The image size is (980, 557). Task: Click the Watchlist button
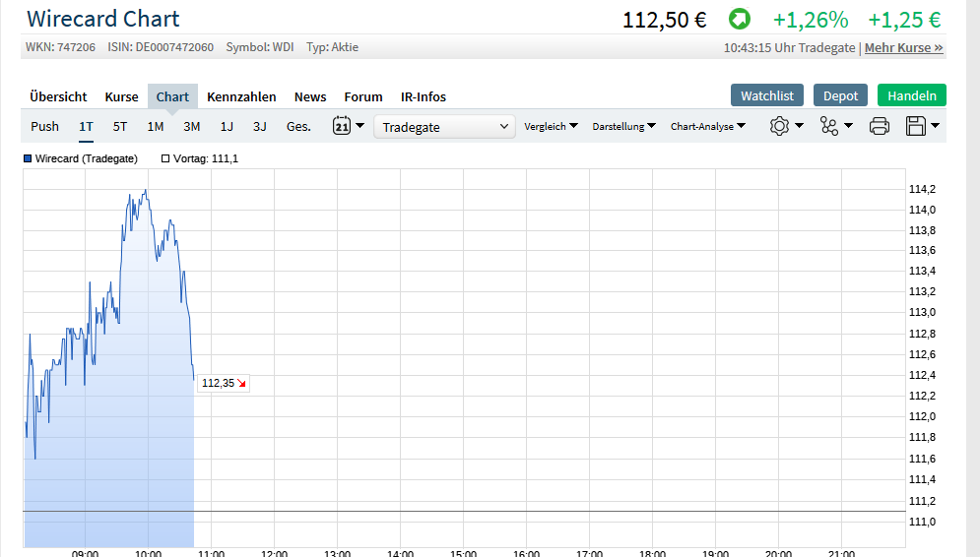click(767, 95)
